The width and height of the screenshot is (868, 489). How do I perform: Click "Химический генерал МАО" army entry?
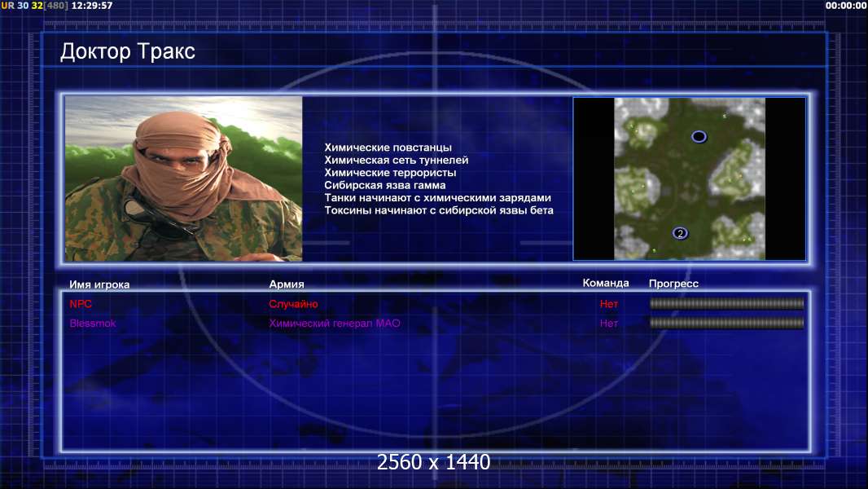[335, 324]
